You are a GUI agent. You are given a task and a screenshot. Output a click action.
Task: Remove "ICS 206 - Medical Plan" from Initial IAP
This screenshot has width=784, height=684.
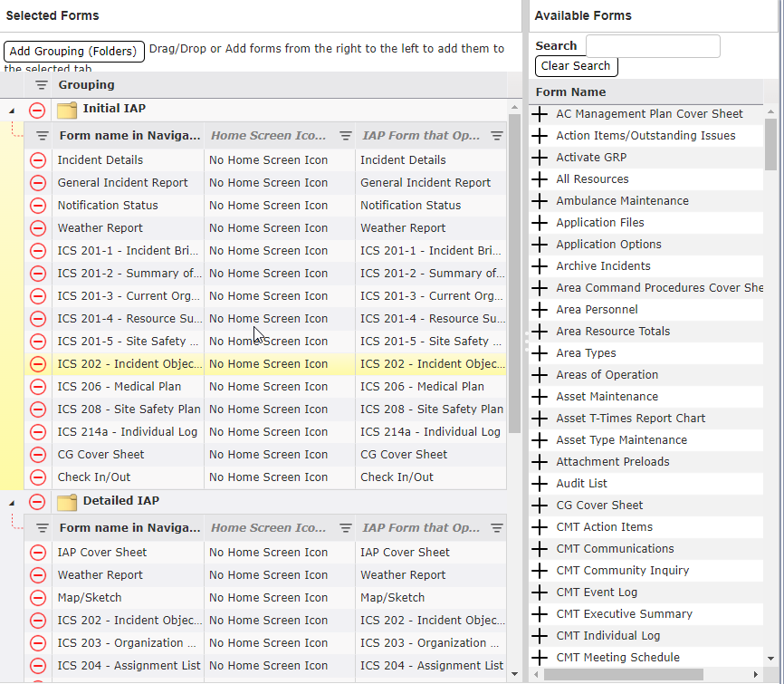[x=37, y=386]
